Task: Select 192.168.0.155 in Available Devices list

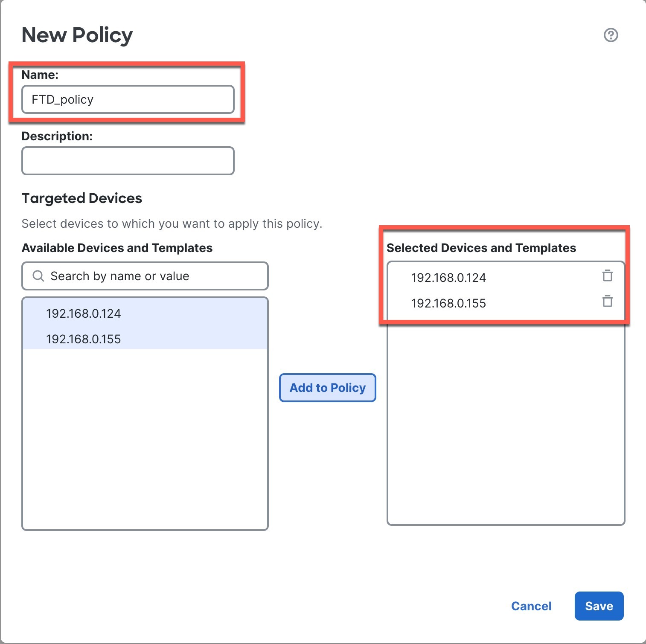Action: 84,339
